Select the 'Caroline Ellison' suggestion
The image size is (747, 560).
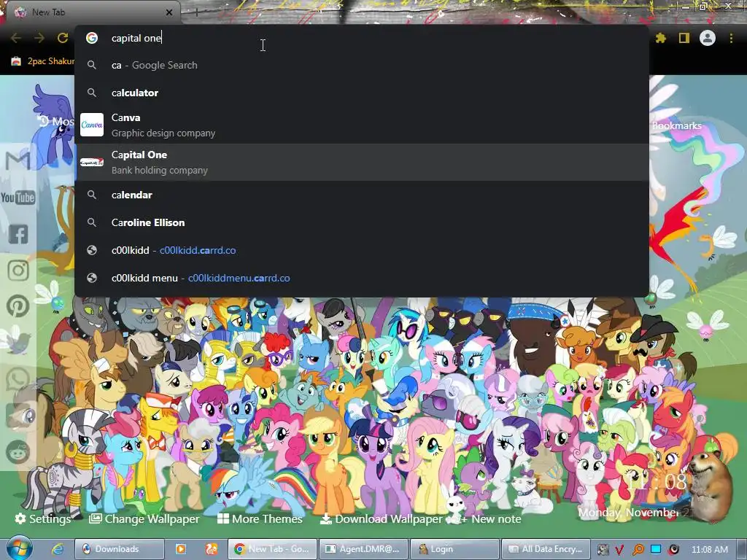click(362, 222)
